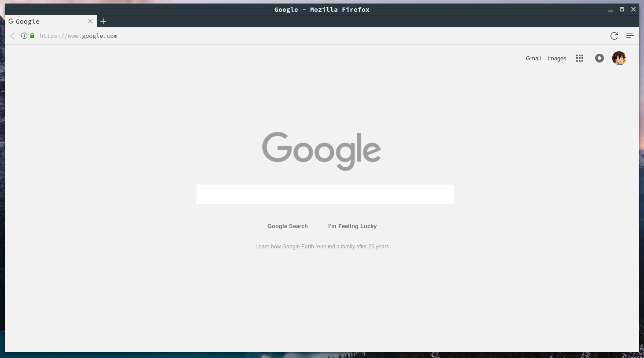Open a new tab with plus button

[104, 21]
